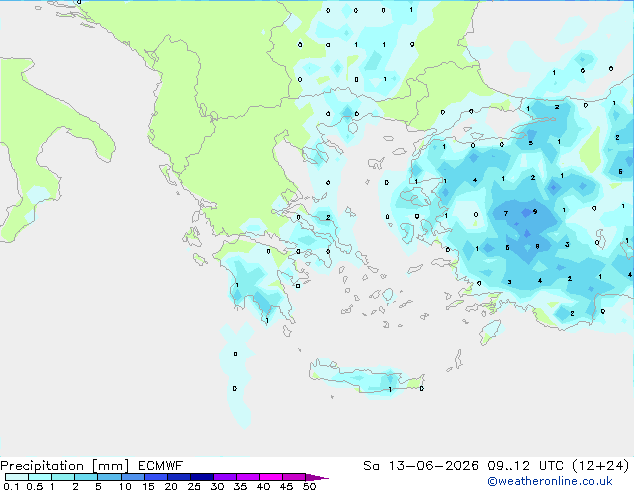Image resolution: width=634 pixels, height=490 pixels.
Task: Click the '35' legend scale label
Action: 240,486
